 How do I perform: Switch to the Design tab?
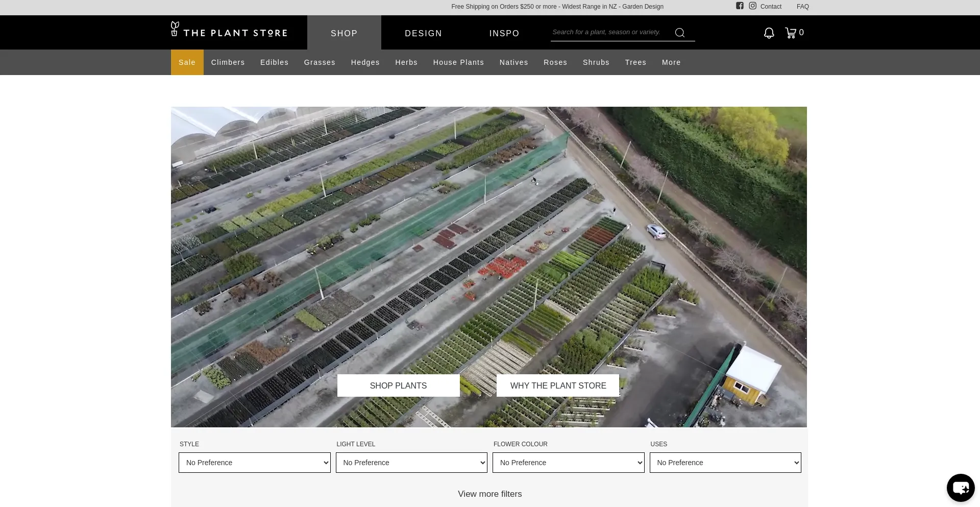pyautogui.click(x=423, y=33)
